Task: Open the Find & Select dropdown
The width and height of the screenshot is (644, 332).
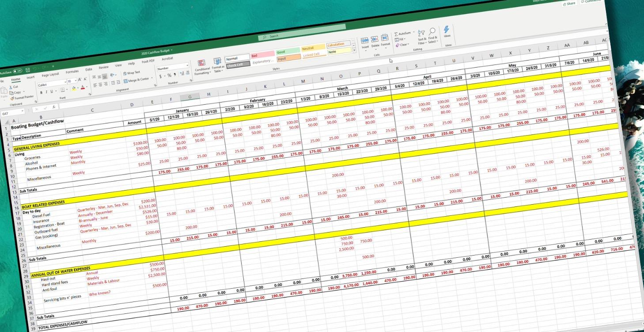Action: tap(432, 35)
